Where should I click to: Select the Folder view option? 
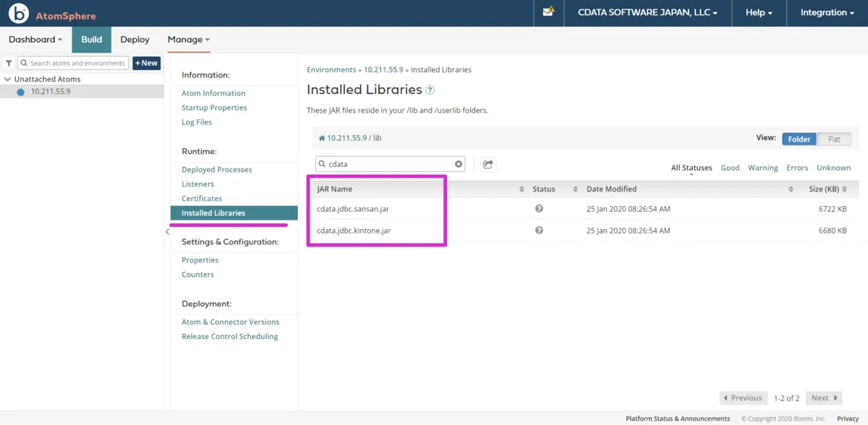(x=799, y=139)
